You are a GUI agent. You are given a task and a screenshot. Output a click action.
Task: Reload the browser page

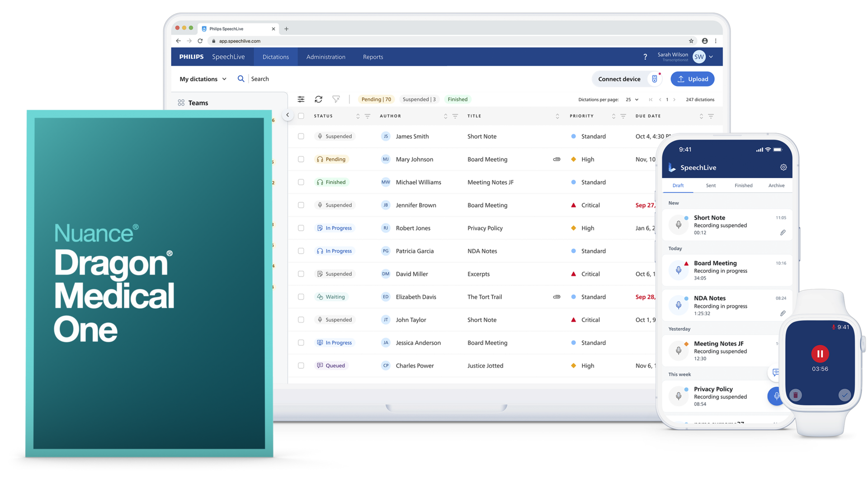coord(200,41)
